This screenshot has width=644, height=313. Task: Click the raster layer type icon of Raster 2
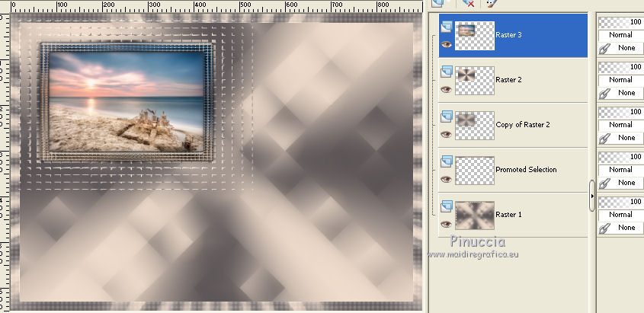click(x=447, y=72)
